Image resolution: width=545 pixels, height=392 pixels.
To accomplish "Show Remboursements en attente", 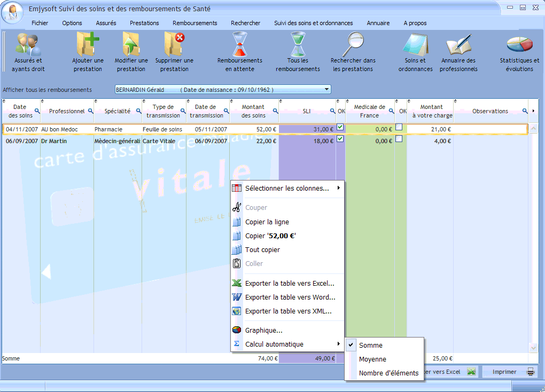I will [x=240, y=52].
